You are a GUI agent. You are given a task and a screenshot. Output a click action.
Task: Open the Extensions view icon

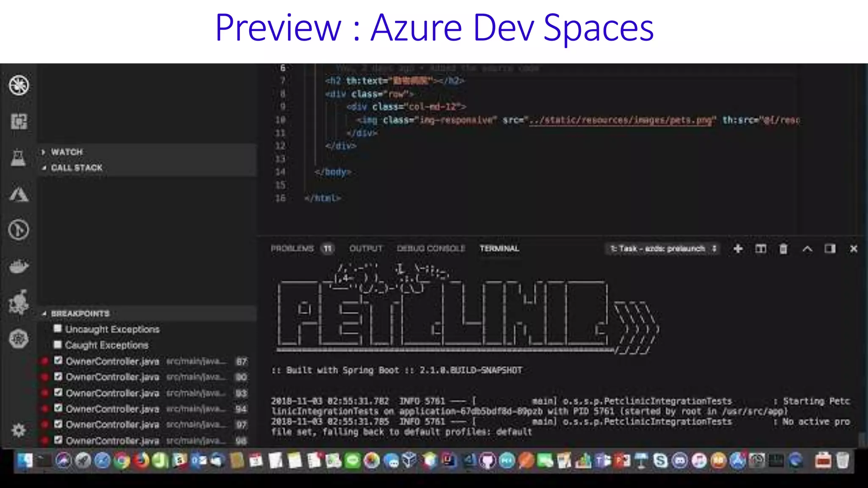tap(19, 122)
